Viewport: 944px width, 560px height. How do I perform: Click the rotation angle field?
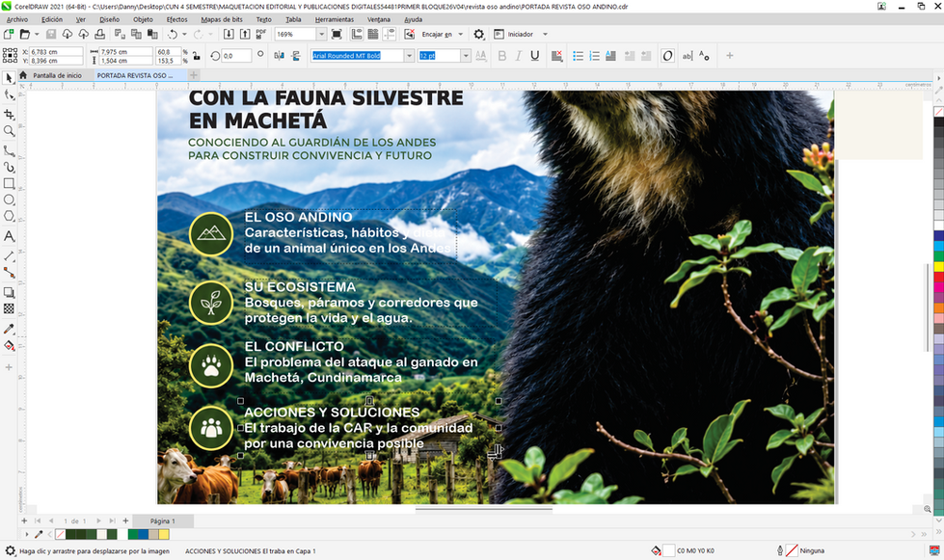[x=236, y=56]
